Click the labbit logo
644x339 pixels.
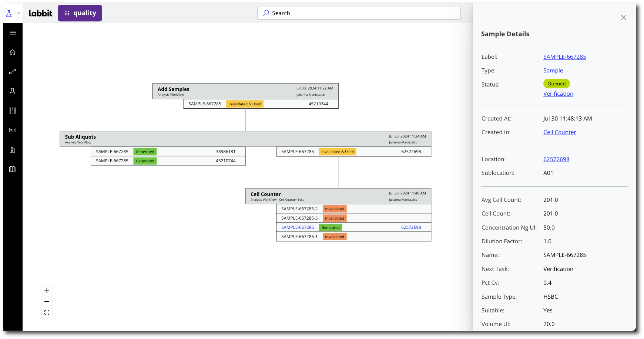[40, 13]
